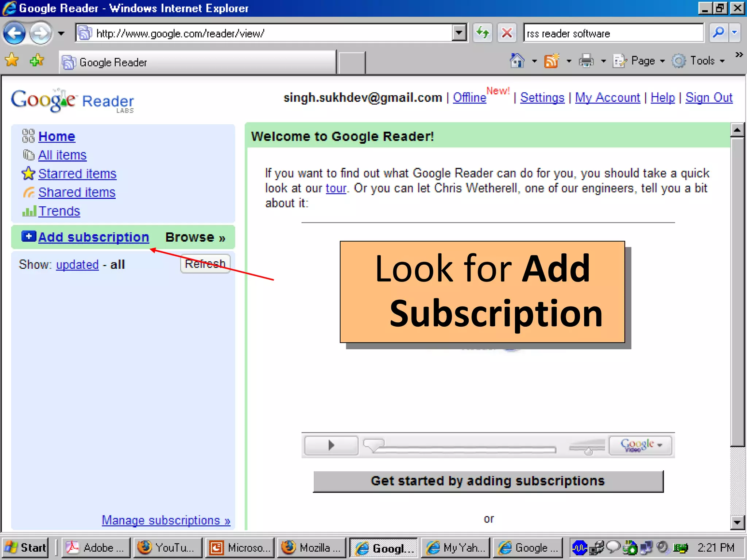The image size is (747, 560).
Task: Click the browser Forward arrow button
Action: coord(40,33)
